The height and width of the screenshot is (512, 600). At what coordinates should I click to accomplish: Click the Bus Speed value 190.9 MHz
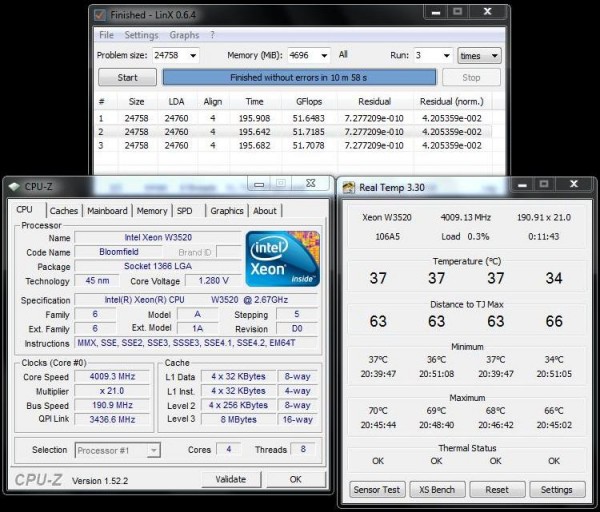(x=112, y=405)
